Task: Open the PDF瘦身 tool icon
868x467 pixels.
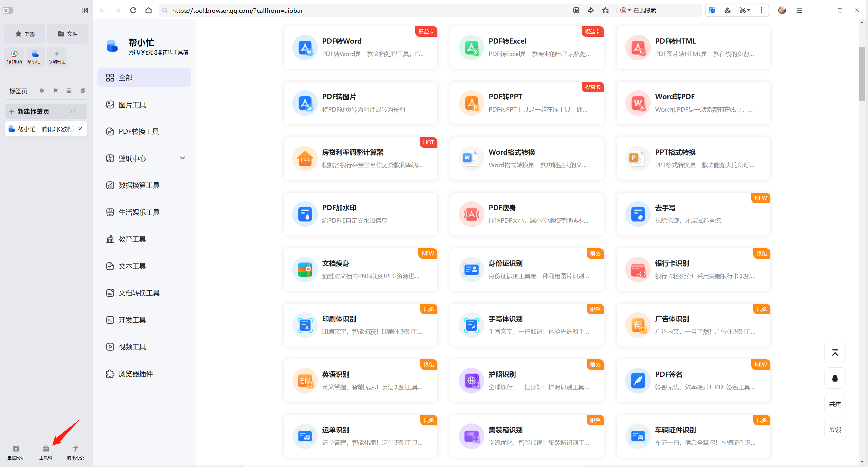Action: point(471,214)
